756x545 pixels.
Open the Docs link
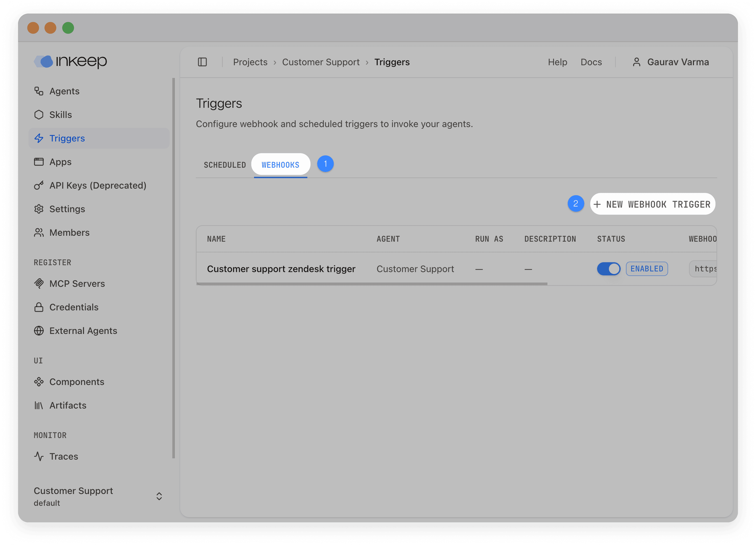pos(591,62)
